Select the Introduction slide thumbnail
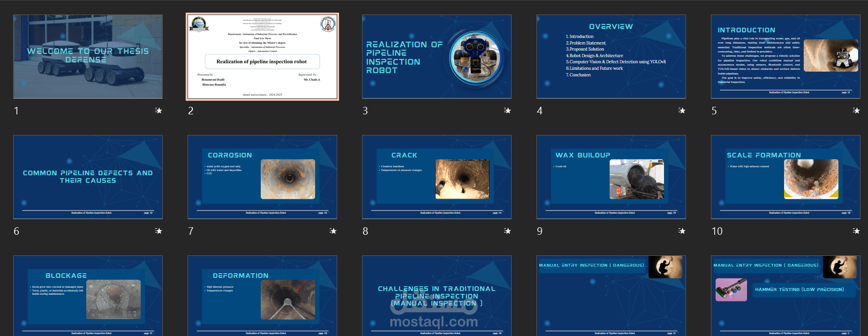Screen dimensions: 868x336 click(785, 57)
